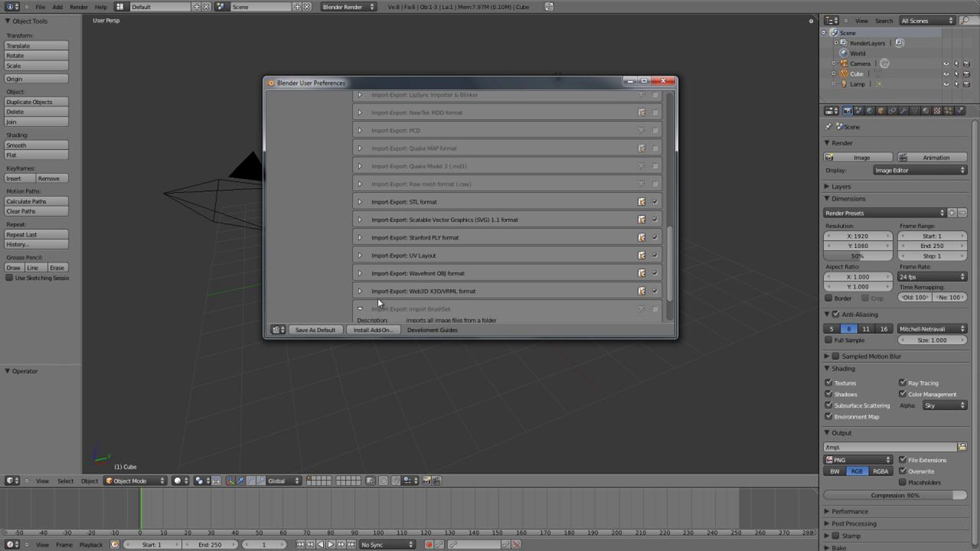Expand the Performance panel
Viewport: 980px width, 551px height.
(827, 511)
